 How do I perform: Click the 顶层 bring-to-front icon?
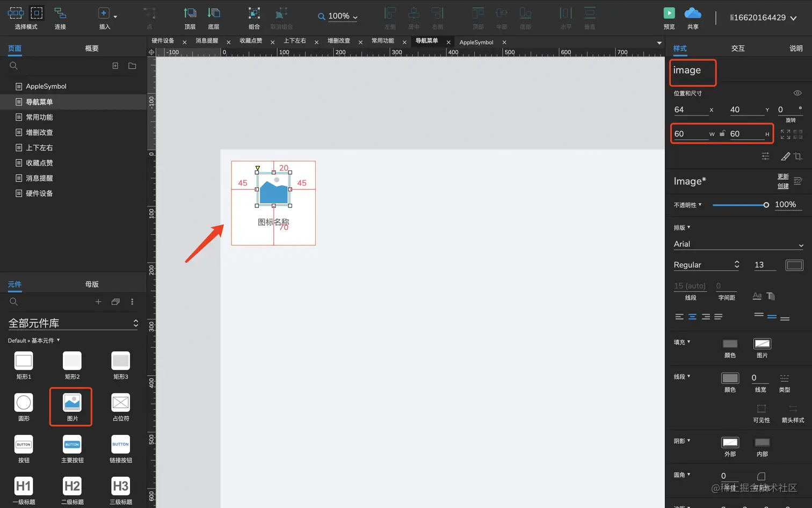(x=190, y=13)
